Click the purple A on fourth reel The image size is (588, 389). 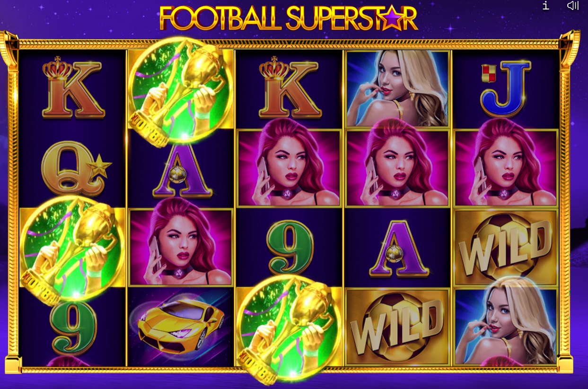(x=398, y=248)
